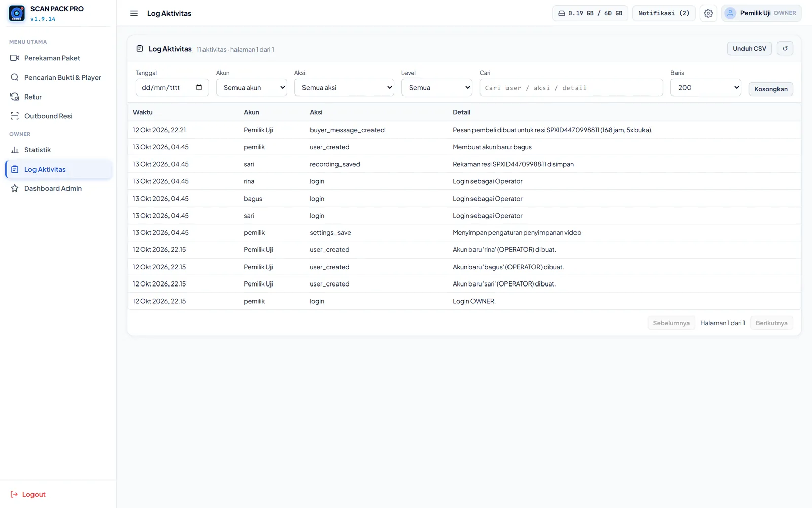The width and height of the screenshot is (812, 508).
Task: Click the Sebelumnya pagination button
Action: [x=671, y=323]
